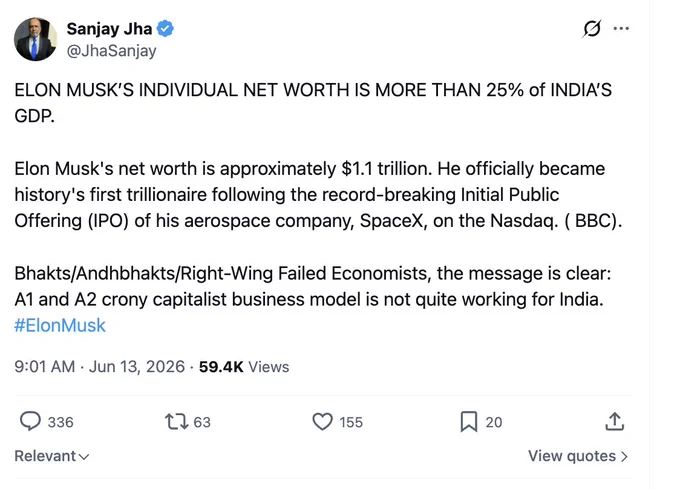This screenshot has width=680, height=489.
Task: Open the three-dot more options menu
Action: [621, 29]
